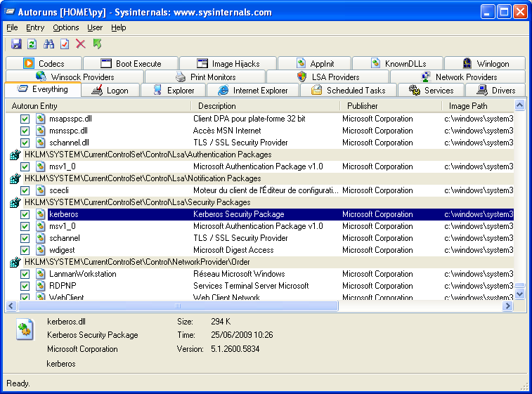Click horizontal scrollbar left arrow

(11, 306)
